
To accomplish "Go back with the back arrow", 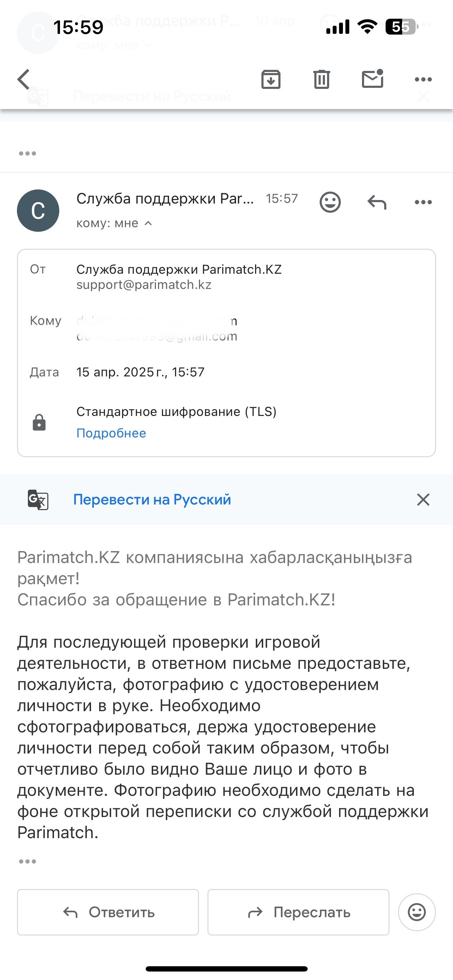I will pos(24,79).
